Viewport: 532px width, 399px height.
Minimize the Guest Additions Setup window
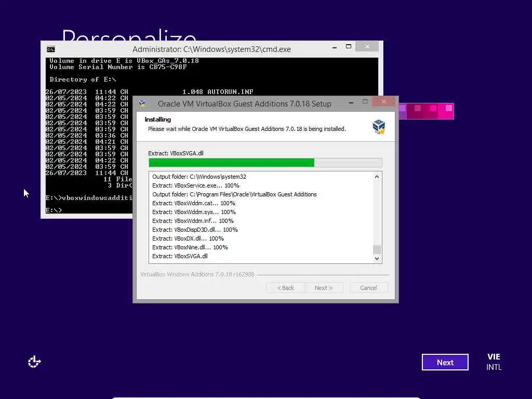pyautogui.click(x=351, y=102)
